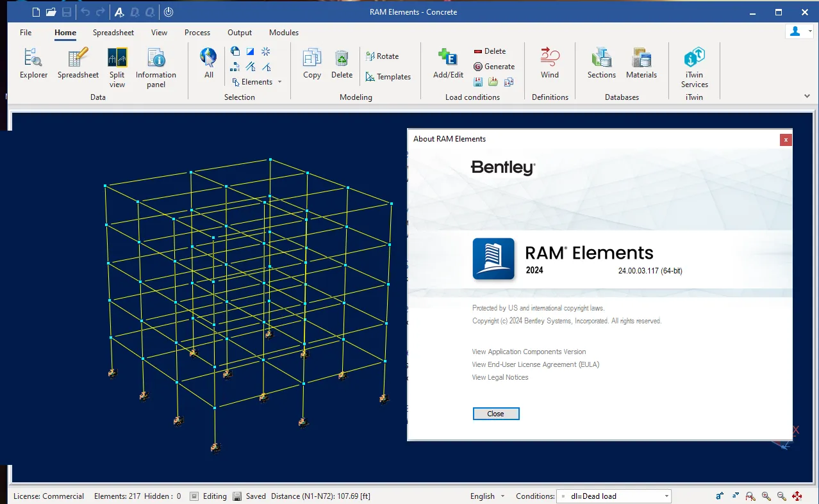The width and height of the screenshot is (819, 504).
Task: Click the connected-nodes selection icon
Action: coord(235,67)
